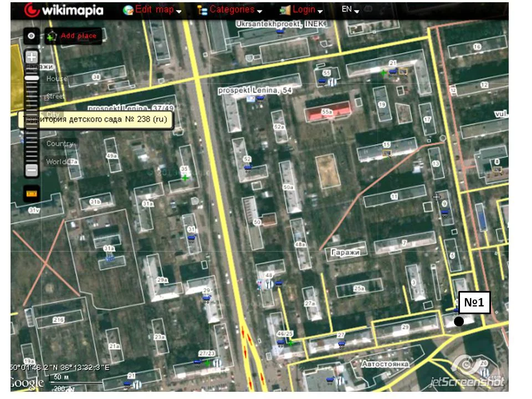The image size is (532, 399).
Task: Click the locate-me target icon
Action: point(31,36)
